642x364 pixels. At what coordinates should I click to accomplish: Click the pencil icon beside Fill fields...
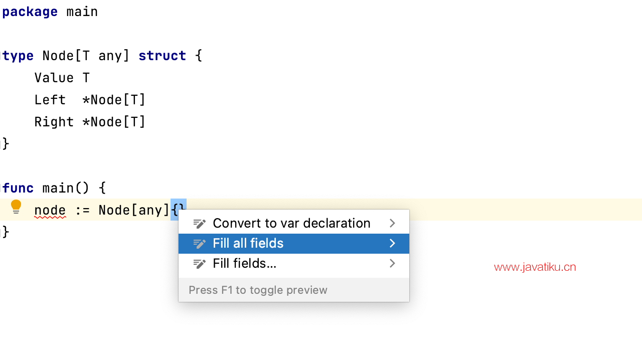click(200, 264)
